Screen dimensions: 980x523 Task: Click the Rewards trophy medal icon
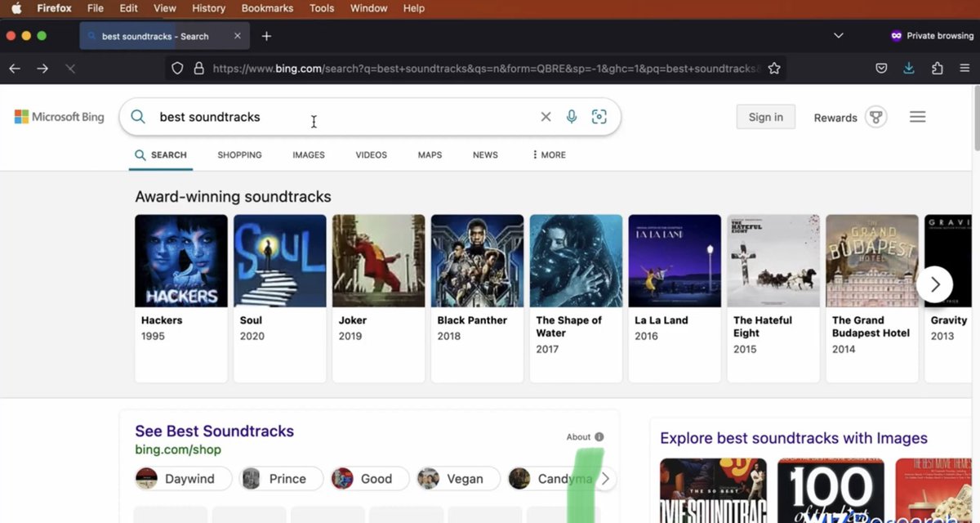[876, 117]
